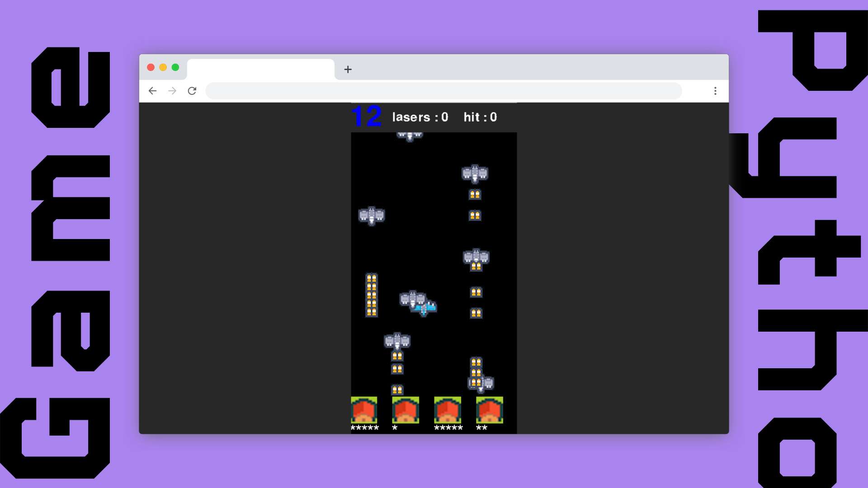This screenshot has width=868, height=488.
Task: Click the partially visible top enemy ship
Action: 410,136
